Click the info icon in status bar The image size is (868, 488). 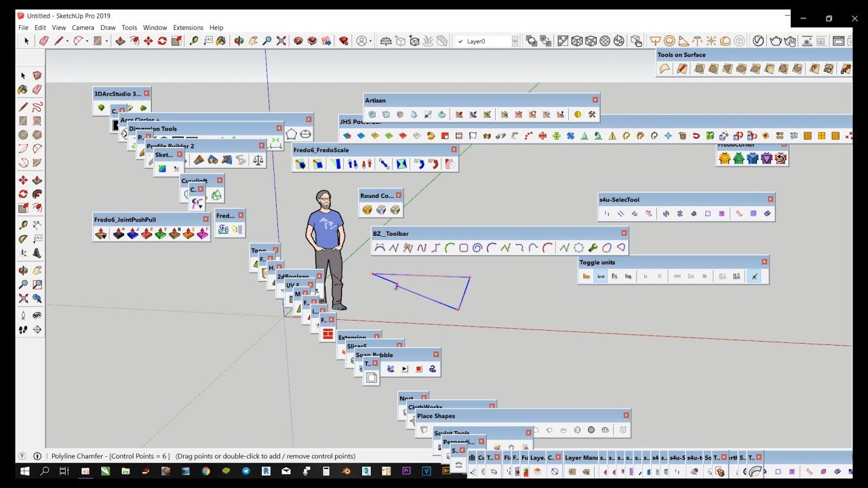pos(37,456)
